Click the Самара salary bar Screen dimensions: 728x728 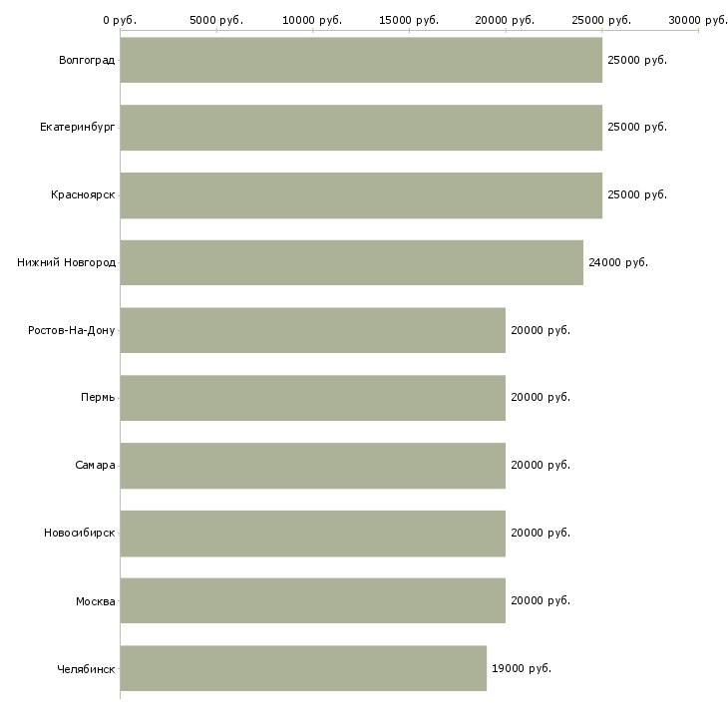pyautogui.click(x=313, y=466)
